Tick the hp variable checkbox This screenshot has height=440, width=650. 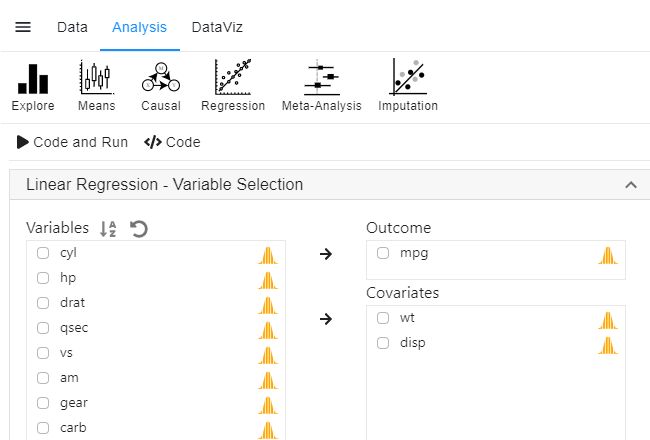pyautogui.click(x=43, y=278)
